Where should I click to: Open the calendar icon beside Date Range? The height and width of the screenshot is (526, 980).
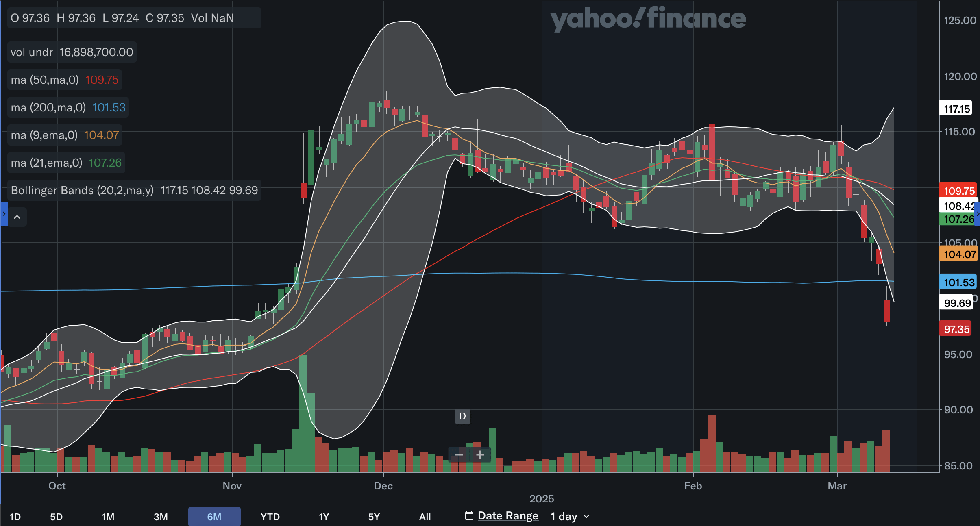tap(469, 515)
